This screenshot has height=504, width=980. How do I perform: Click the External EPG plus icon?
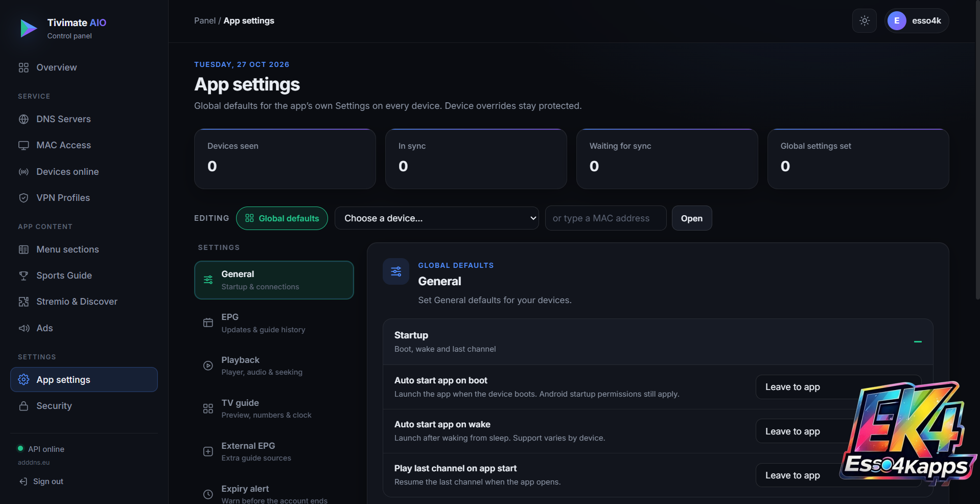pyautogui.click(x=208, y=451)
